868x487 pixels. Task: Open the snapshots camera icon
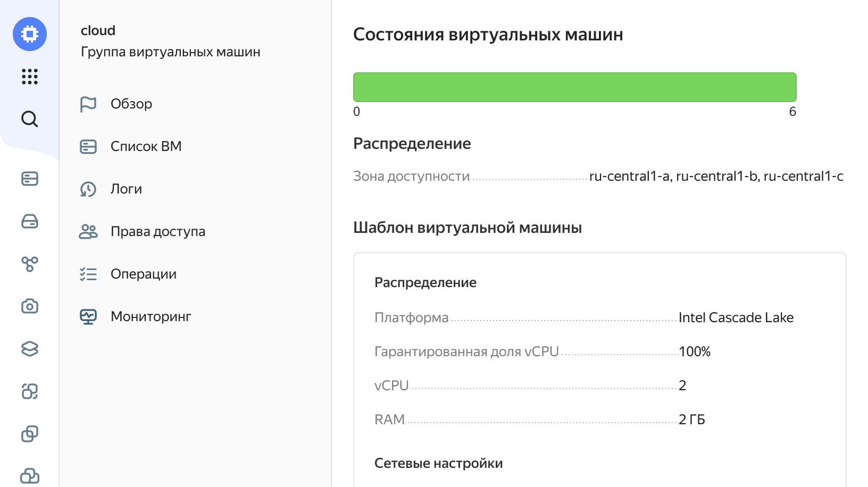pos(30,306)
